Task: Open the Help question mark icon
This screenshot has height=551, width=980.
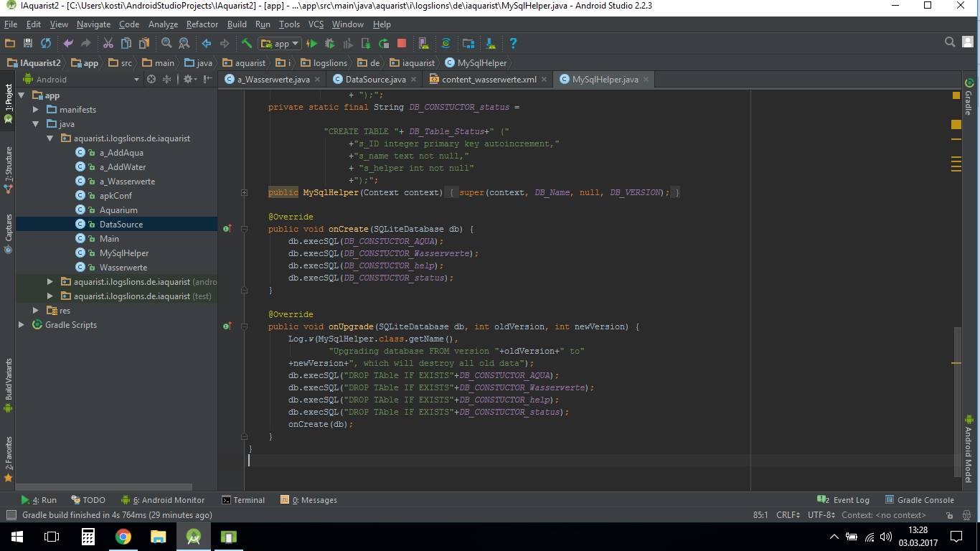Action: point(513,44)
